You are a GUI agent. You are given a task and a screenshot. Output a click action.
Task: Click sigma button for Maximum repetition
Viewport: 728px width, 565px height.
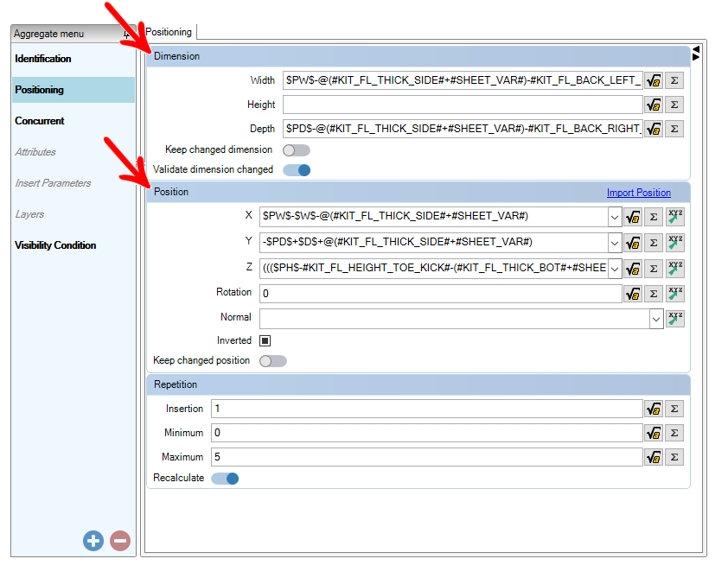(674, 457)
